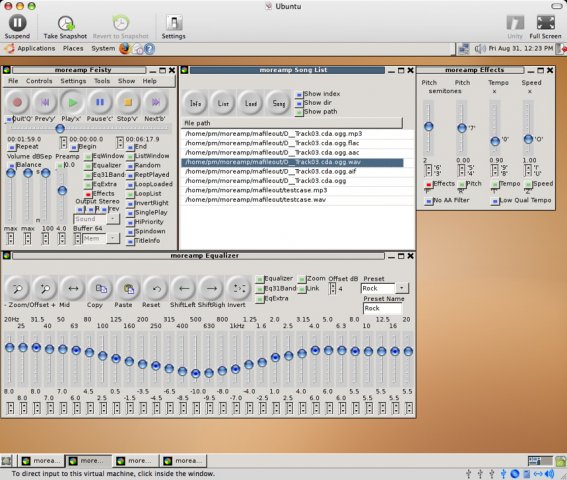
Task: Launch Firefox from the Ubuntu panel
Action: pyautogui.click(x=125, y=48)
